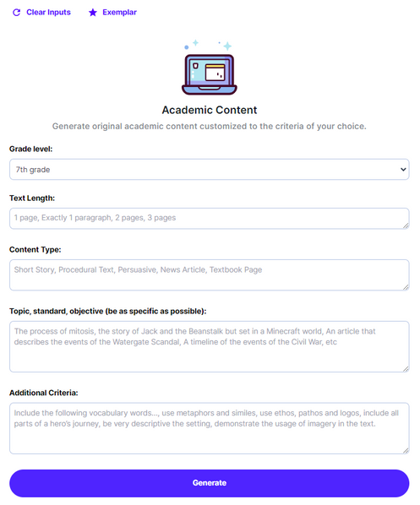Viewport: 420px width, 505px height.
Task: Open the Exemplar link
Action: (120, 12)
